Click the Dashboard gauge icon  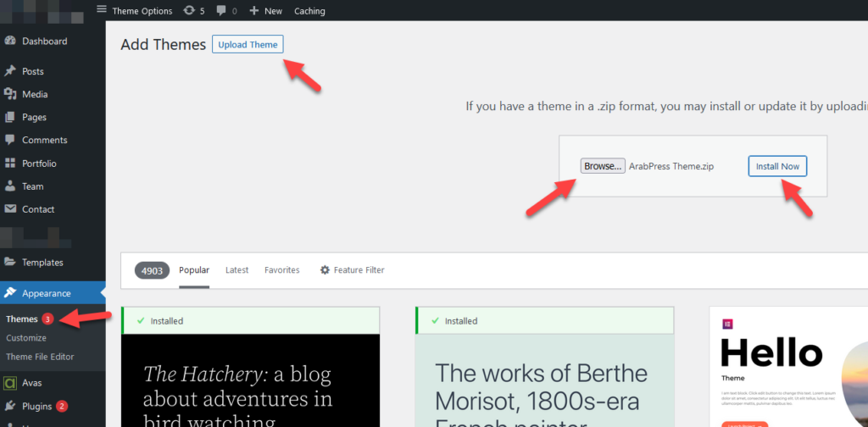point(10,42)
